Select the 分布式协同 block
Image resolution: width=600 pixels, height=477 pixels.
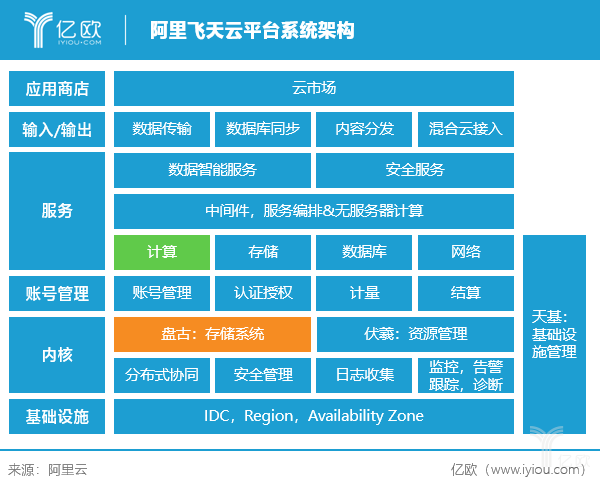tap(162, 375)
